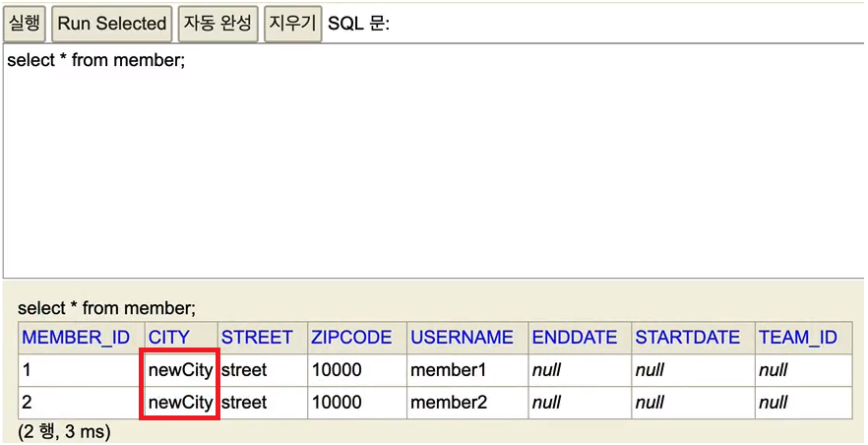Focus the SQL statement text area
868x445 pixels.
point(434,160)
